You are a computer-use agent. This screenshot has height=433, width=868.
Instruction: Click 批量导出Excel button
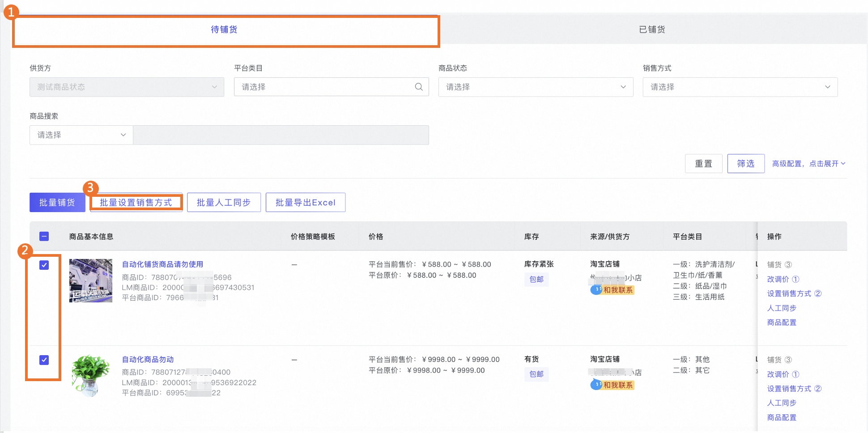pos(306,203)
